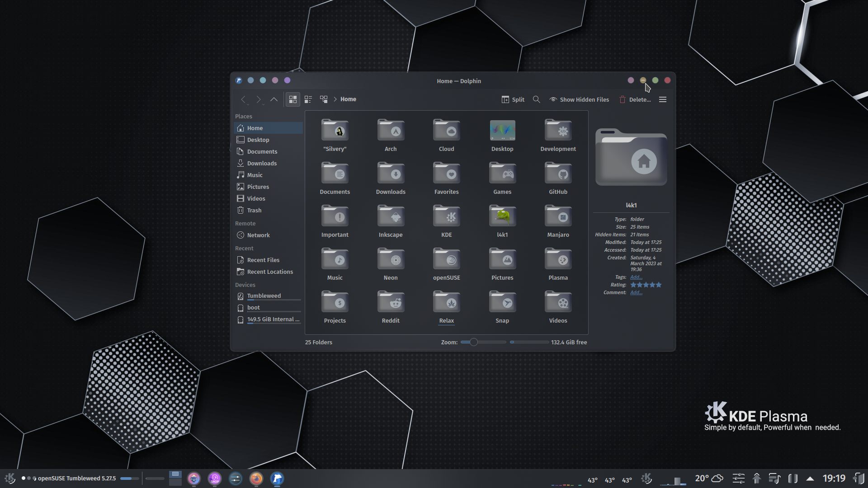Image resolution: width=868 pixels, height=488 pixels.
Task: Click Add... link next to Tags
Action: coord(636,277)
